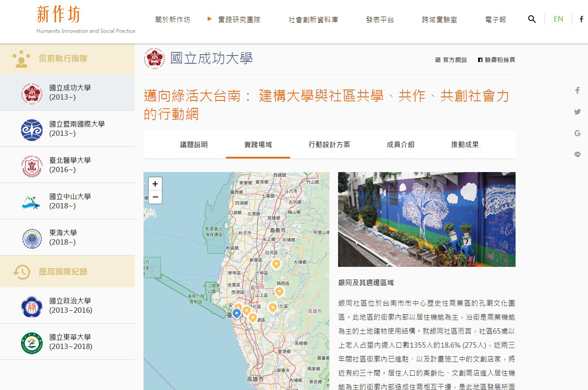Screen dimensions: 588x390
Task: Click the 臺北醫學大學 red logo in sidebar
Action: (32, 166)
